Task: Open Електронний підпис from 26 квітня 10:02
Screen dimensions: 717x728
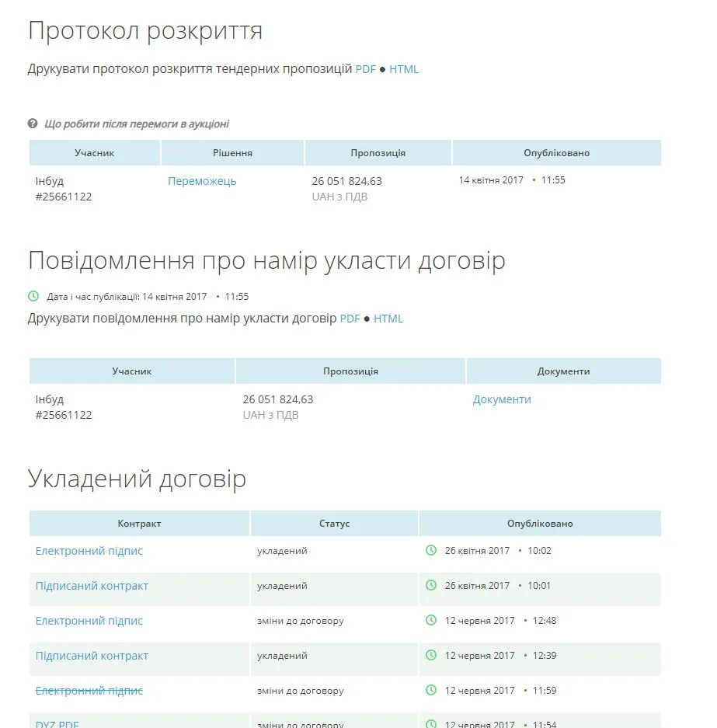Action: click(x=89, y=551)
